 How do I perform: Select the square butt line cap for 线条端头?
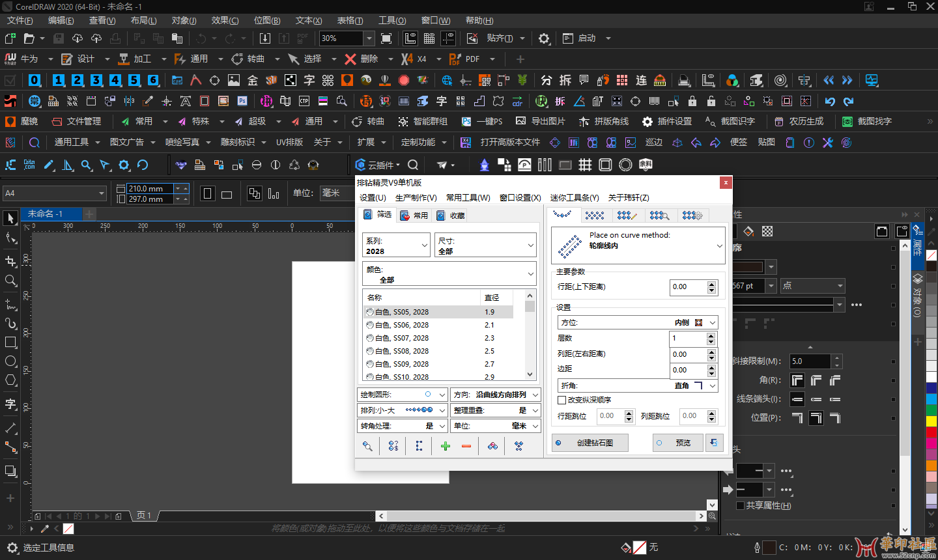tap(797, 399)
